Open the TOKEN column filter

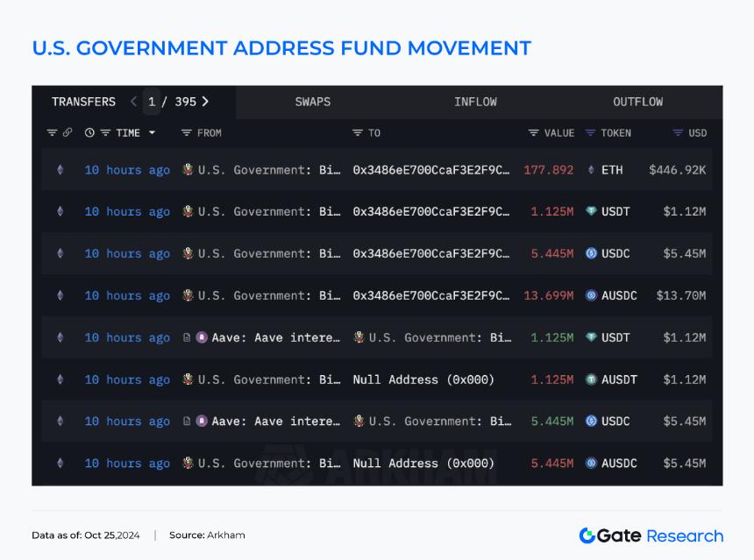[x=590, y=132]
